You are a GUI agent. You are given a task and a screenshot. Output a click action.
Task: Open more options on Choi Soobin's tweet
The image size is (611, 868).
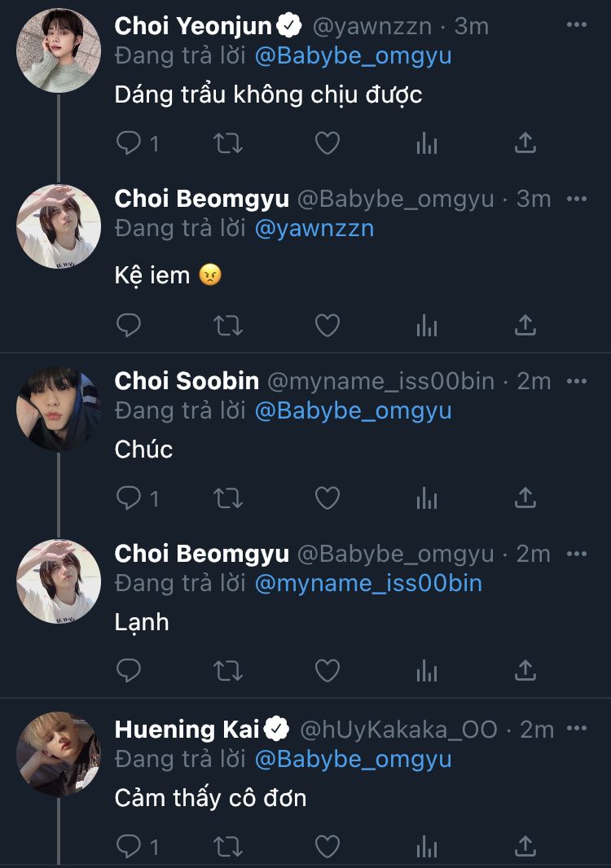coord(576,380)
